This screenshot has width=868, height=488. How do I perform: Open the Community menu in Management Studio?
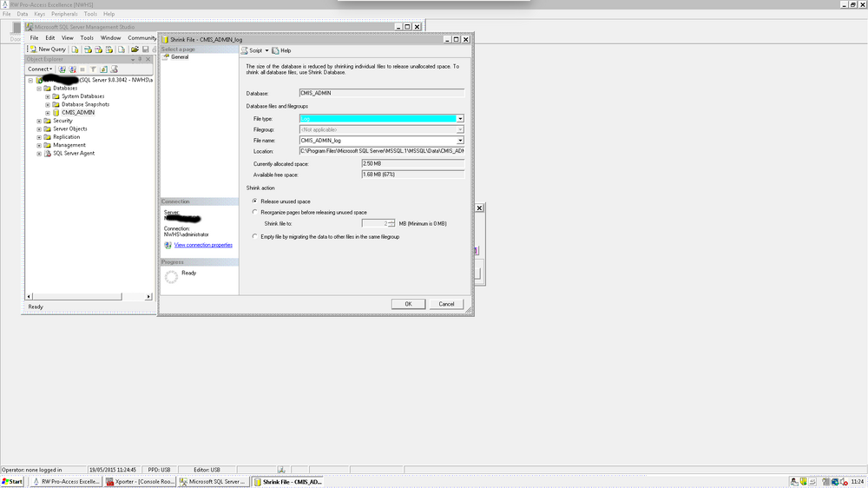click(142, 37)
